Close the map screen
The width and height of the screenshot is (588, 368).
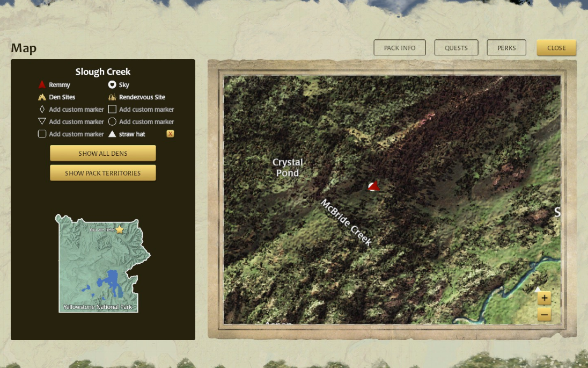pyautogui.click(x=556, y=48)
